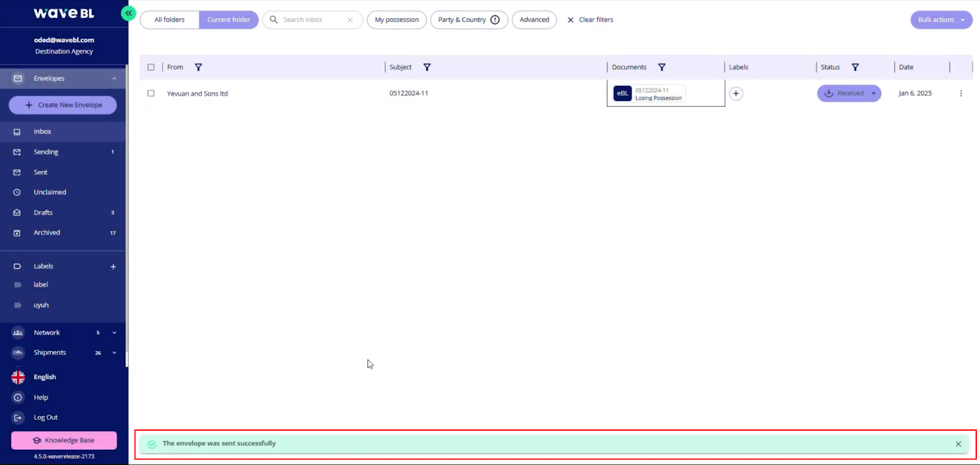
Task: Open the Advanced filters
Action: [x=534, y=20]
